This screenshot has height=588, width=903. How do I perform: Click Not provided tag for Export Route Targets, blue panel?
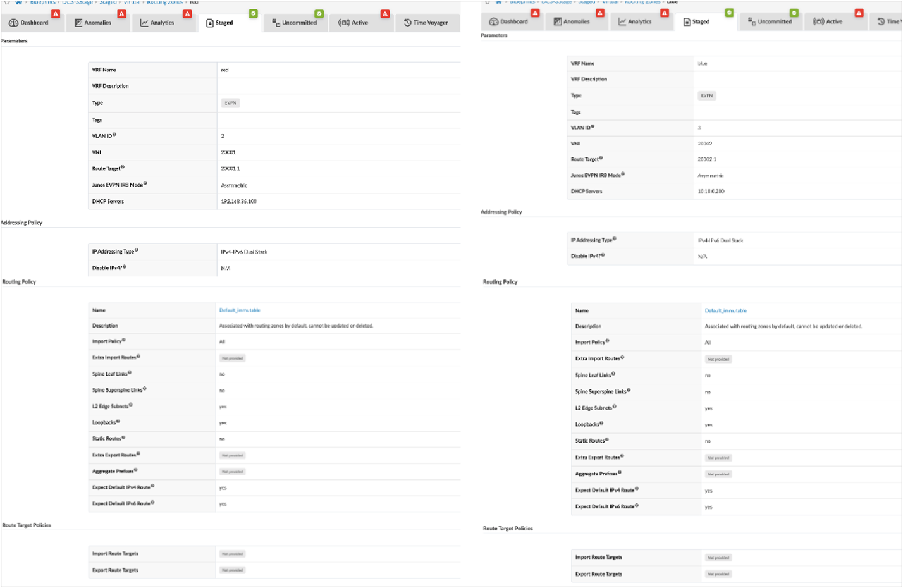click(x=718, y=575)
